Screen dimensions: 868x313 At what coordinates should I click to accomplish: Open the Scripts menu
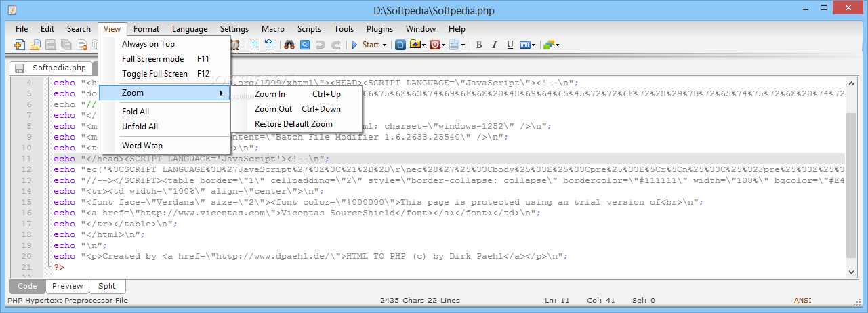pyautogui.click(x=309, y=29)
